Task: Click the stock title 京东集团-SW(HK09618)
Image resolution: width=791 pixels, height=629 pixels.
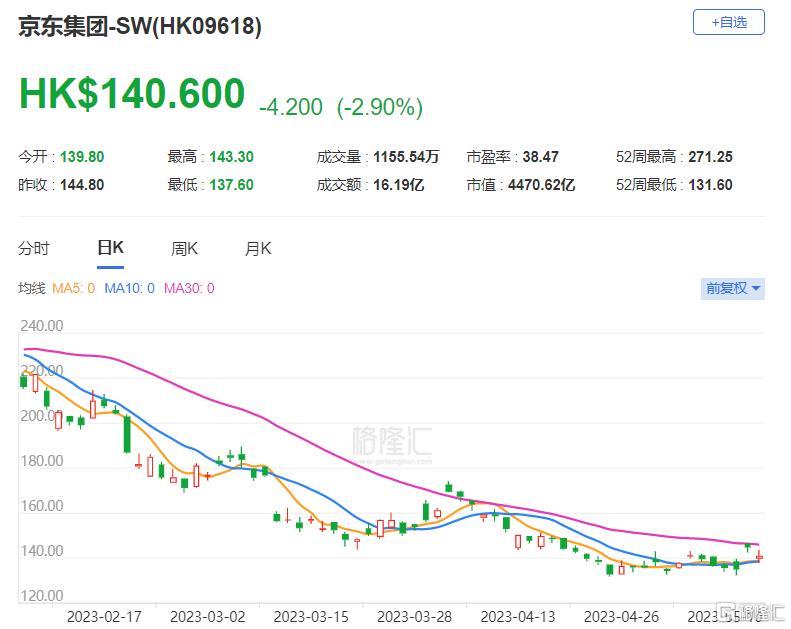Action: pyautogui.click(x=140, y=26)
